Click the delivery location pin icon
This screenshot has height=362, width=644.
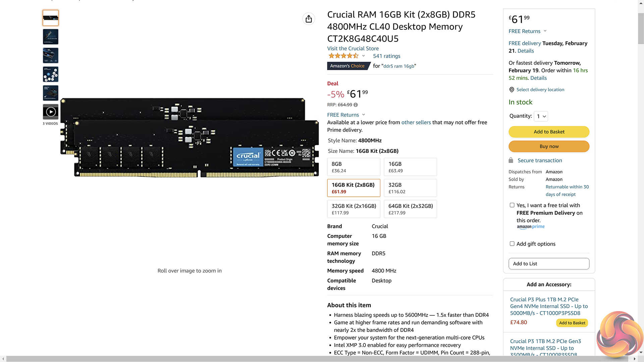coord(512,90)
